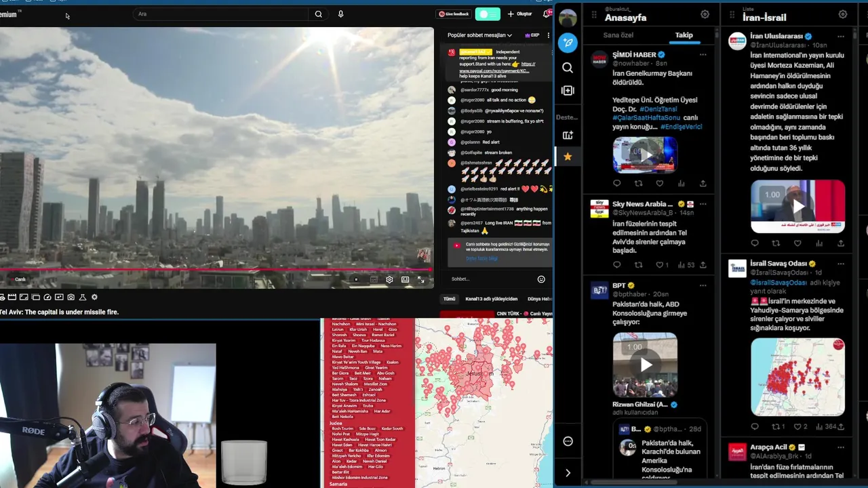
Task: Share the Sky News Arabia post
Action: [703, 265]
